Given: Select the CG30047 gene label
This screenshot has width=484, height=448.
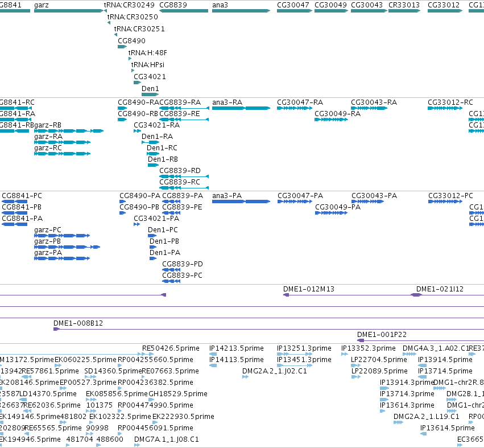Looking at the screenshot, I should [293, 5].
